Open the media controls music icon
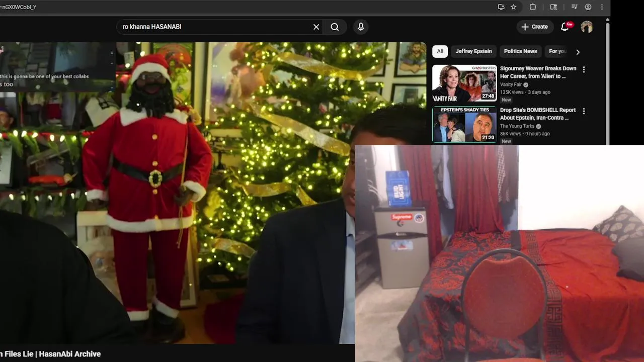 click(x=574, y=7)
